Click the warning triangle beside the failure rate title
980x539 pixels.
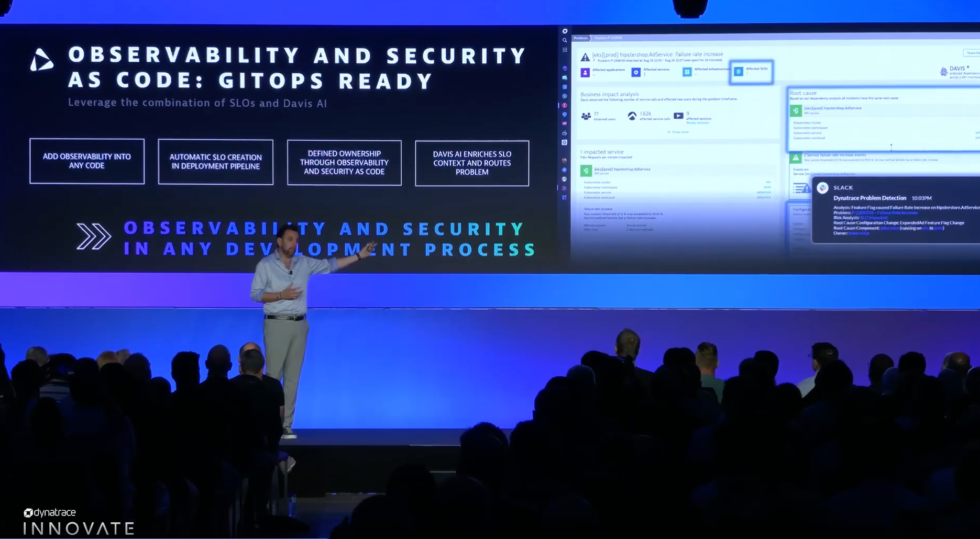pyautogui.click(x=585, y=58)
